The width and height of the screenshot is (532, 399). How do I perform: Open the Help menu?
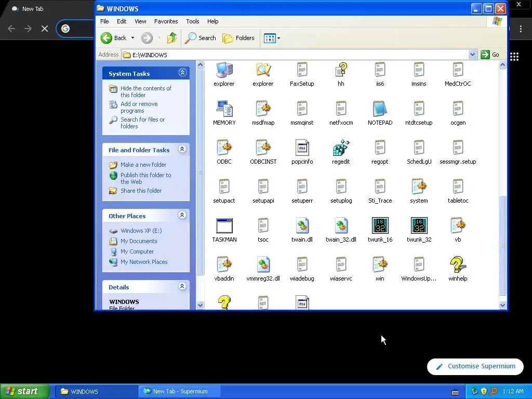pyautogui.click(x=212, y=21)
